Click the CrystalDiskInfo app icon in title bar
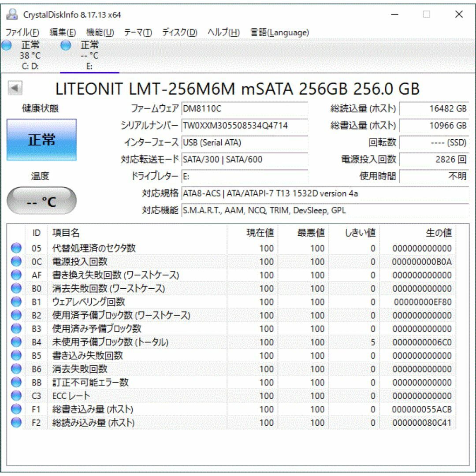476x476 pixels. click(12, 14)
